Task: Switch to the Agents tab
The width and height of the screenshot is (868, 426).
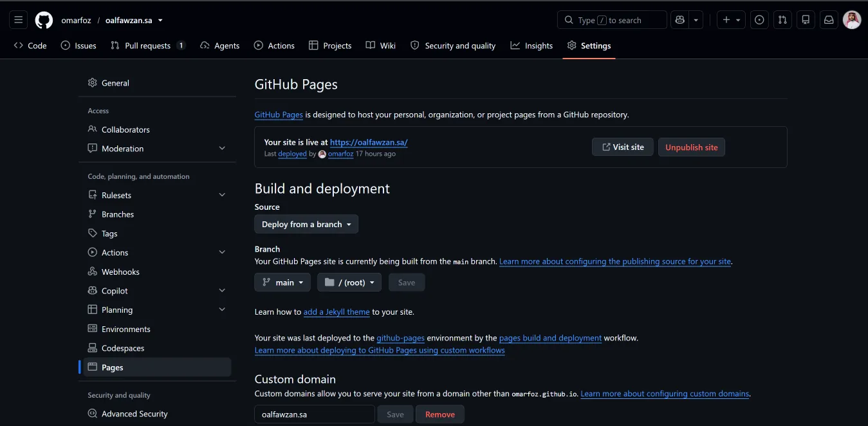Action: click(220, 46)
